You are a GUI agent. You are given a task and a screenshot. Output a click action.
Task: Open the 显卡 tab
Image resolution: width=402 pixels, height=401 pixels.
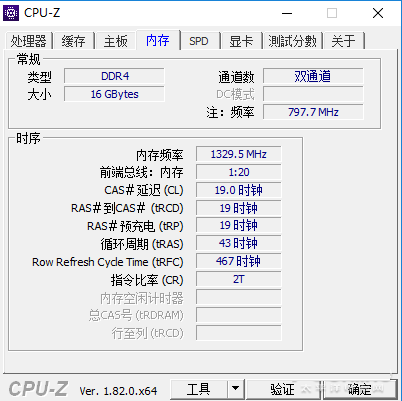(x=241, y=41)
